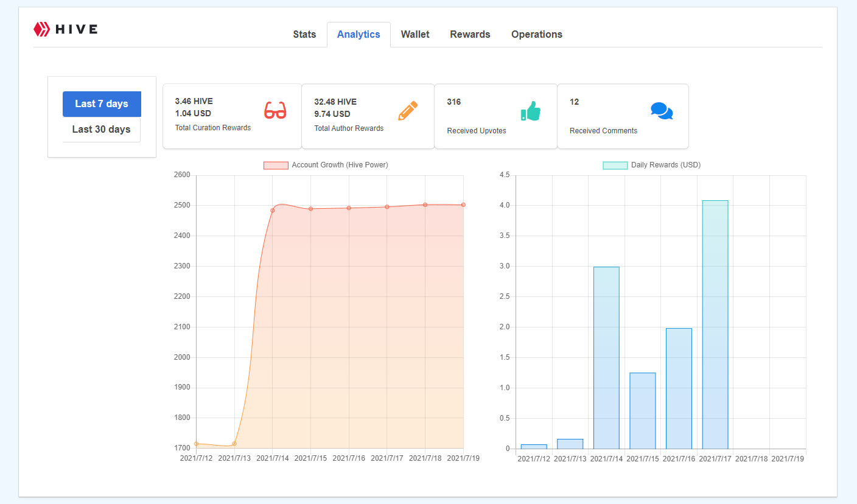Click the 12 comments count
The width and height of the screenshot is (857, 504).
click(575, 102)
